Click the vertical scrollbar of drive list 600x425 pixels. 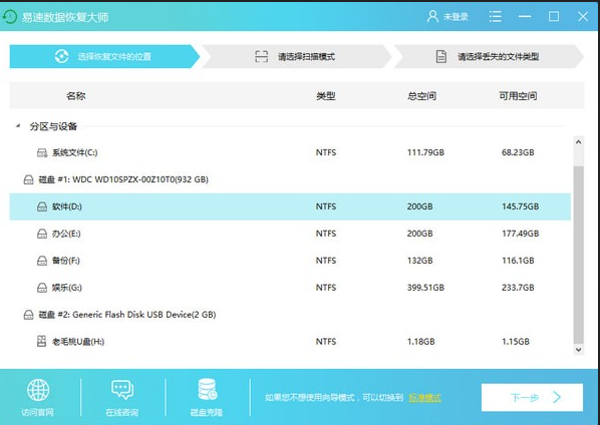578,250
